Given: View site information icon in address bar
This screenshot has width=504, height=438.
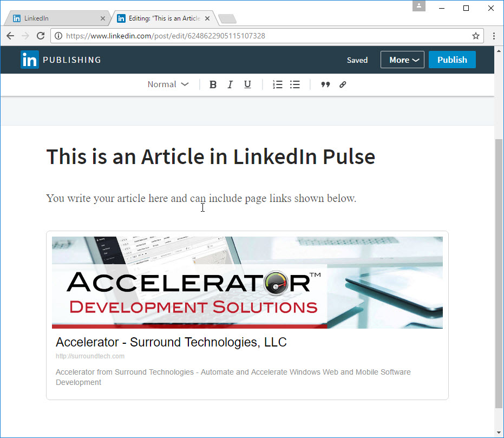Looking at the screenshot, I should pyautogui.click(x=58, y=36).
